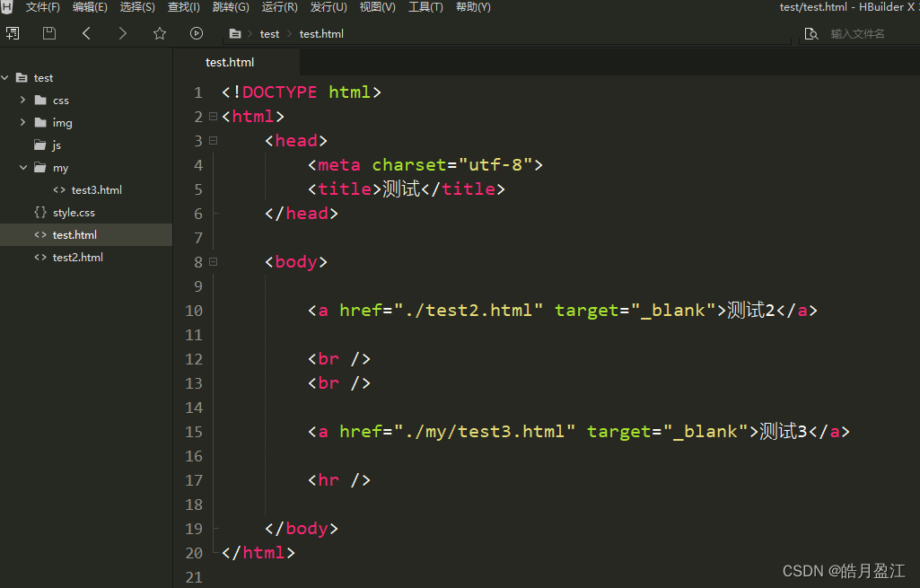Open the 选择(S) menu

[x=137, y=7]
